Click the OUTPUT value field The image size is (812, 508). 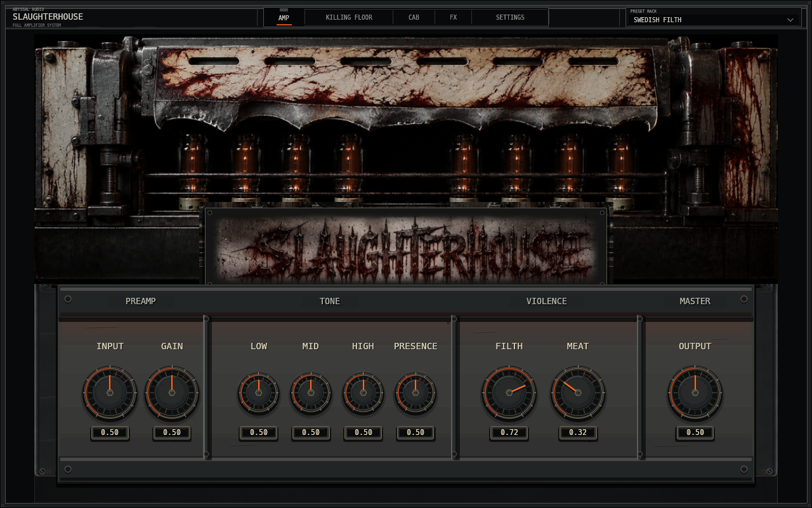coord(695,432)
